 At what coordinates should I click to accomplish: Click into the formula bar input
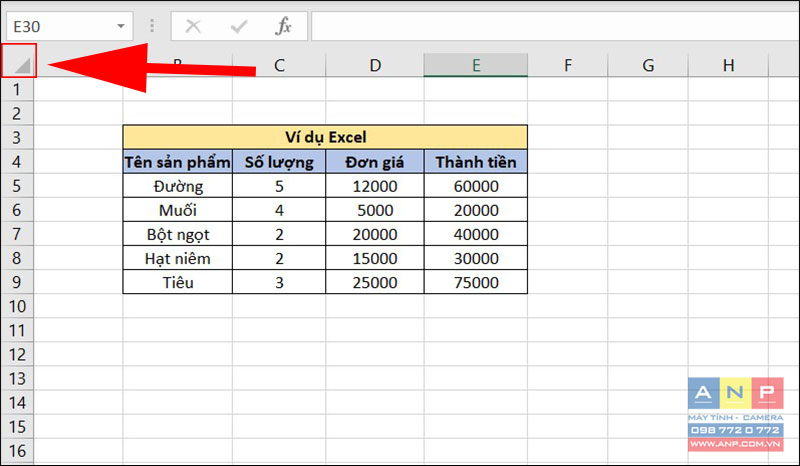[x=555, y=26]
